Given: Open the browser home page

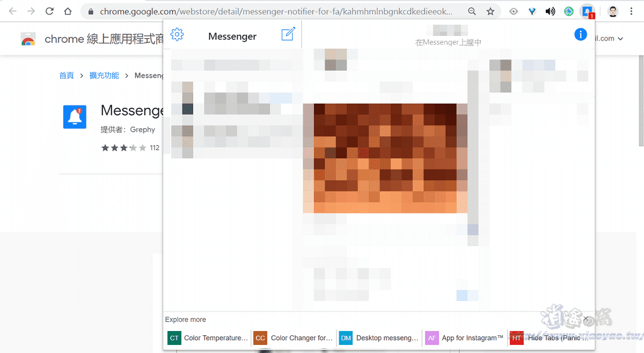Looking at the screenshot, I should tap(68, 11).
